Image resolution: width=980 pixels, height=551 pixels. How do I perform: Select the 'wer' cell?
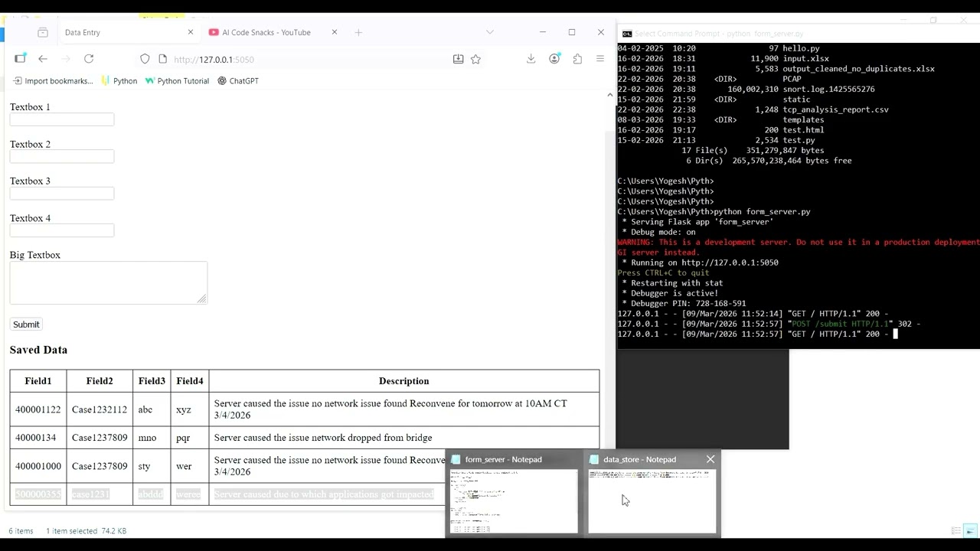coord(190,466)
